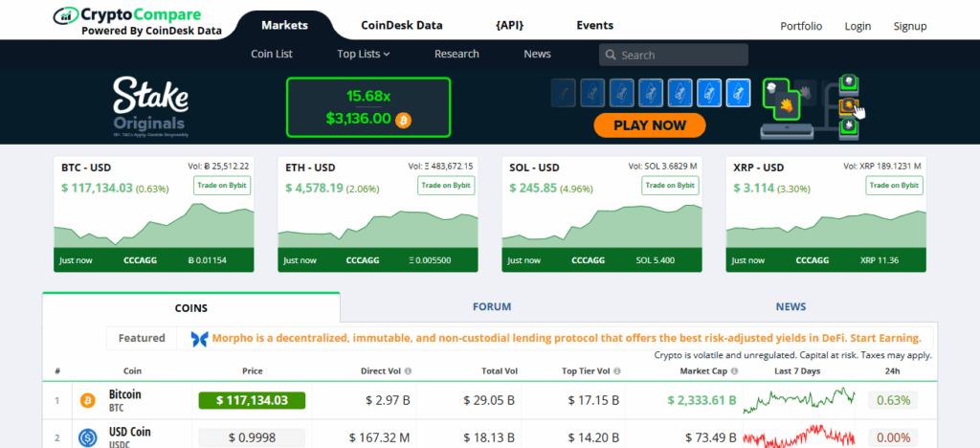980x448 pixels.
Task: Click the SOL - USD price chart
Action: click(x=602, y=226)
